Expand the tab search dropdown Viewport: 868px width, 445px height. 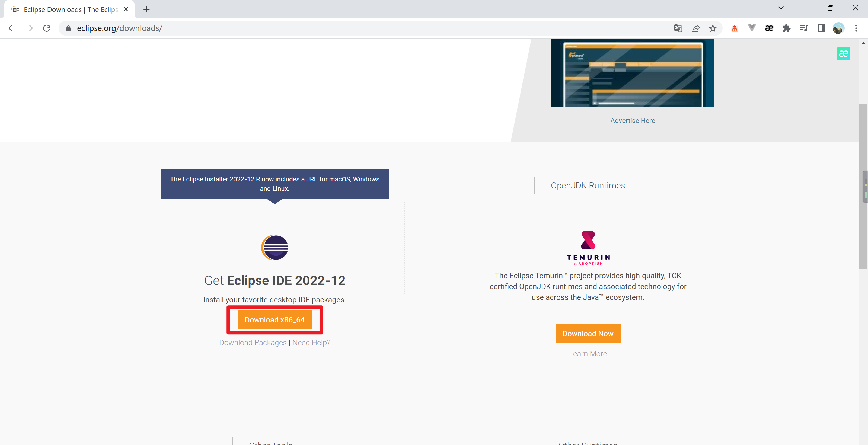pos(781,8)
